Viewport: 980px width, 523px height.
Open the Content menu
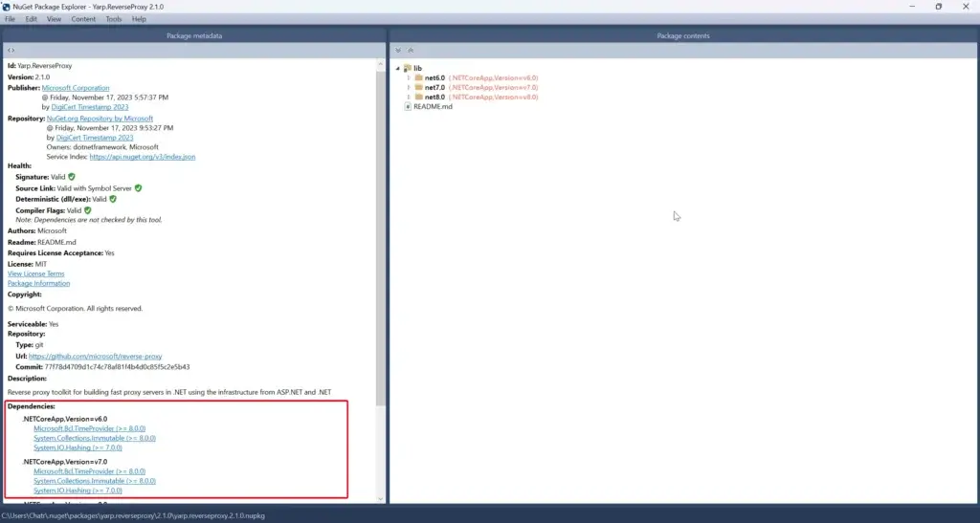83,19
